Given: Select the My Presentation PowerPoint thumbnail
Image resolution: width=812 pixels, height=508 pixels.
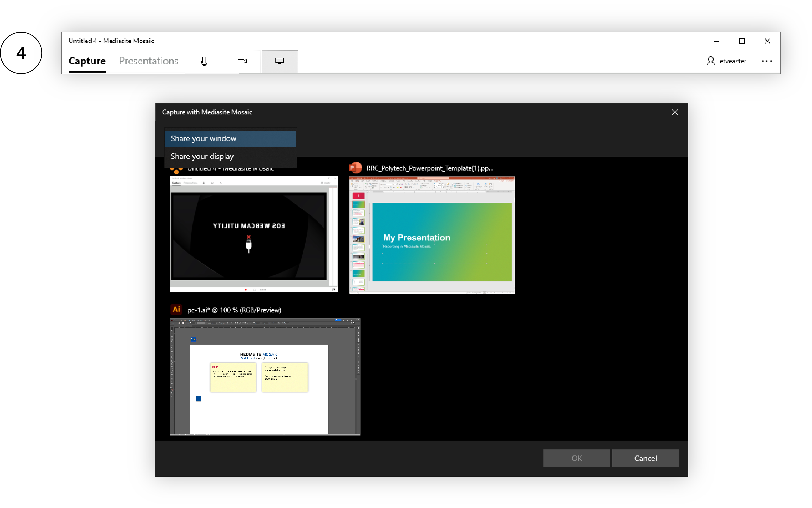Looking at the screenshot, I should [431, 235].
